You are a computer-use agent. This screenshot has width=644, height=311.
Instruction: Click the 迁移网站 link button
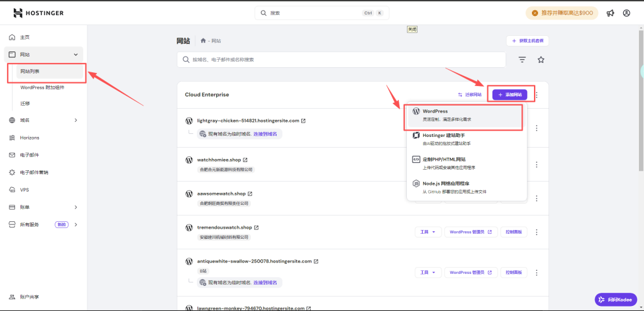point(470,95)
